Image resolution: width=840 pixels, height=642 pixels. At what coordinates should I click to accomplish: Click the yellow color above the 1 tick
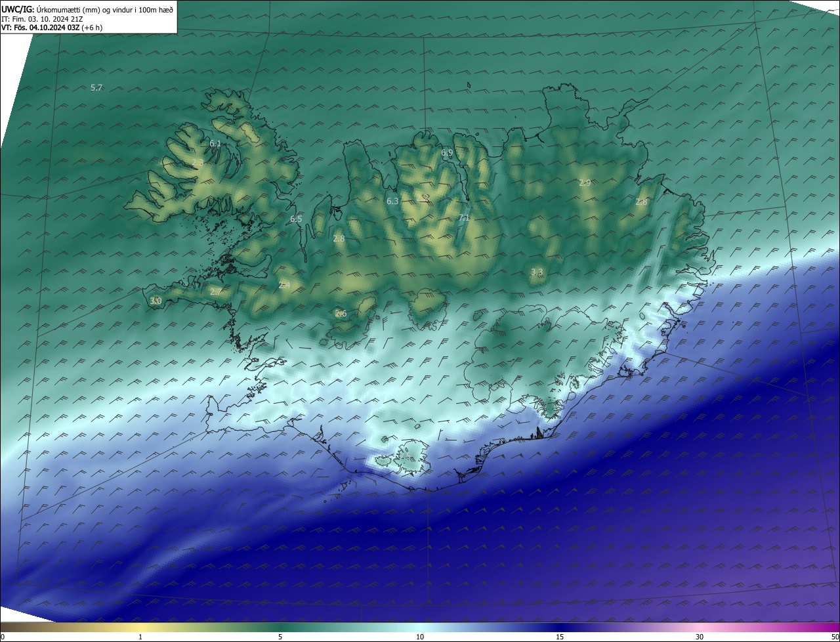pyautogui.click(x=140, y=627)
